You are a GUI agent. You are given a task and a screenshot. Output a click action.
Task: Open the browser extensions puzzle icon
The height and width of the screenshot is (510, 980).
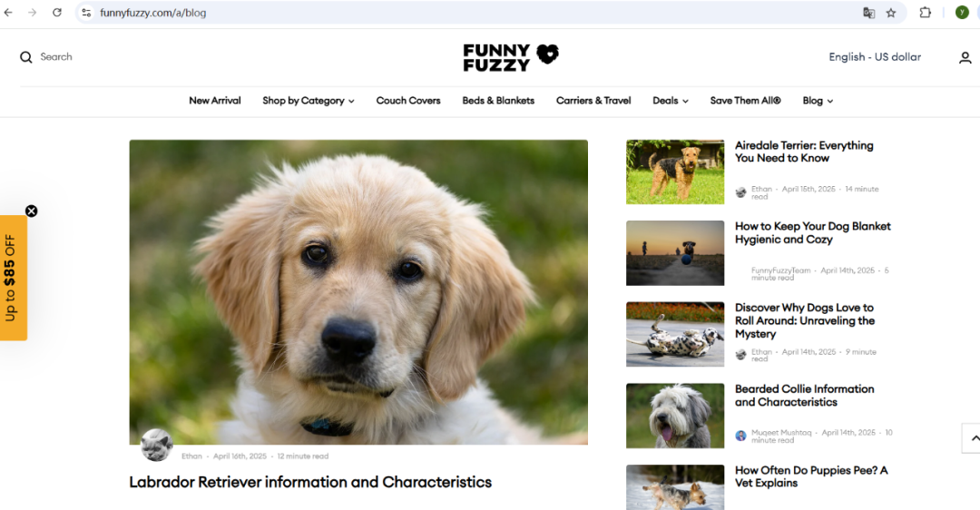tap(925, 13)
